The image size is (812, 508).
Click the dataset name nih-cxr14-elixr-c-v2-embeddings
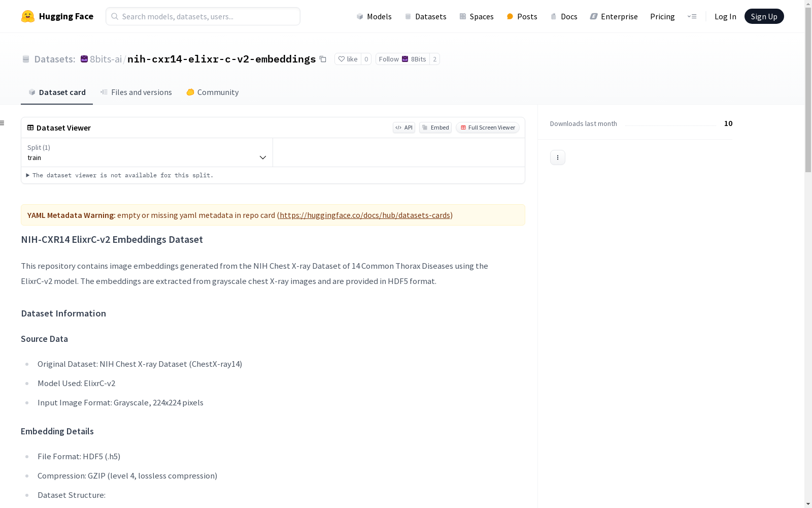[x=222, y=59]
